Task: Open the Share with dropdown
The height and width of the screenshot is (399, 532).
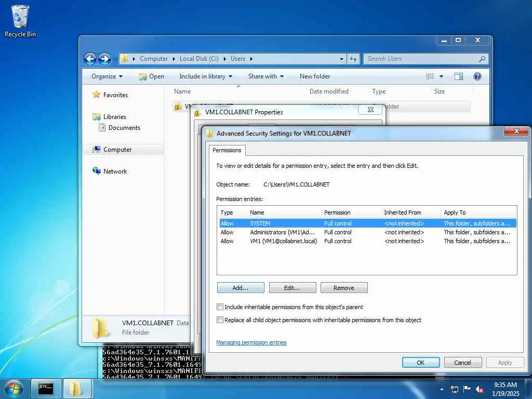Action: tap(265, 76)
